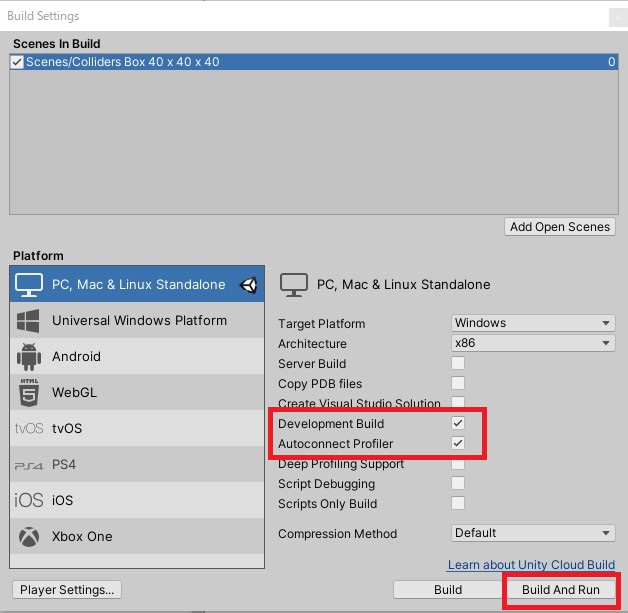Uncheck the Colliders Box scene checkbox

tap(17, 62)
